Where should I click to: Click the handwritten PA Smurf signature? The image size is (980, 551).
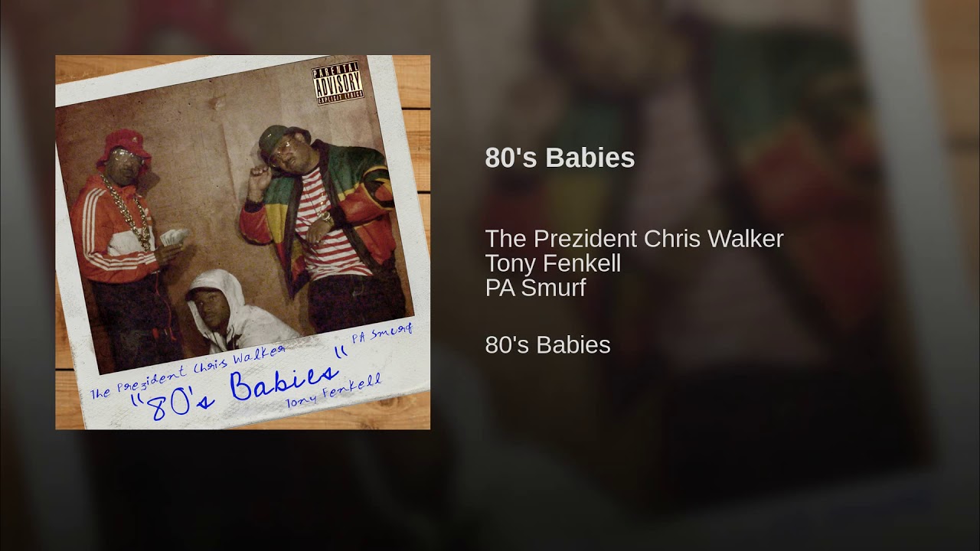(x=380, y=332)
